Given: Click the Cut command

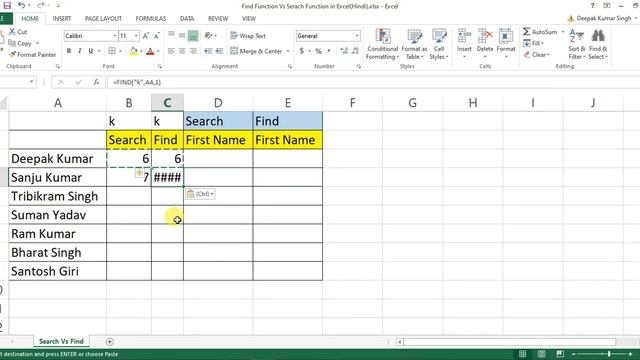Looking at the screenshot, I should [18, 32].
